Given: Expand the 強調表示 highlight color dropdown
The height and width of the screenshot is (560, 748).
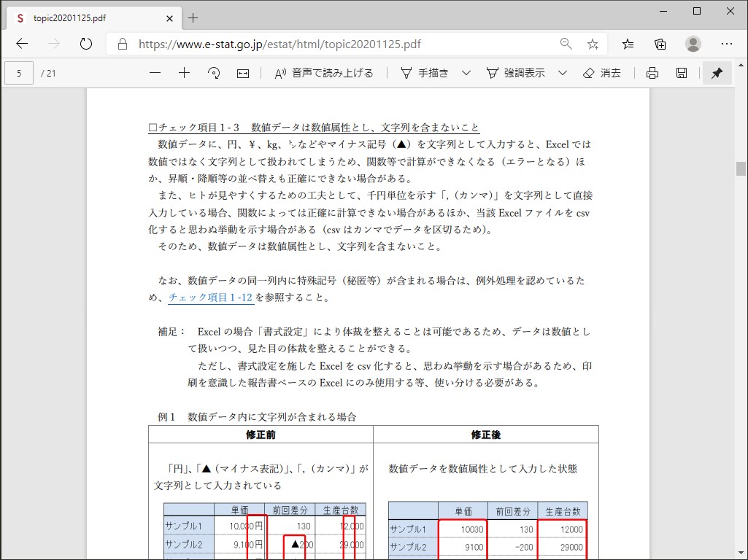Looking at the screenshot, I should pyautogui.click(x=563, y=73).
